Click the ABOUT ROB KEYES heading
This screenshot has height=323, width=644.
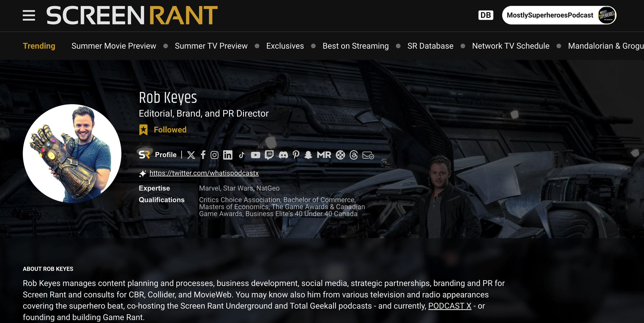click(48, 269)
